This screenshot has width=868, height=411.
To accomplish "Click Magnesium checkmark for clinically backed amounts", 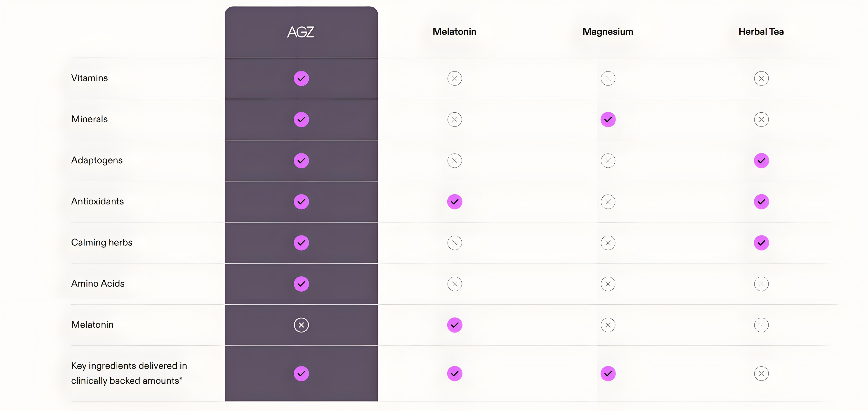I will pos(608,374).
